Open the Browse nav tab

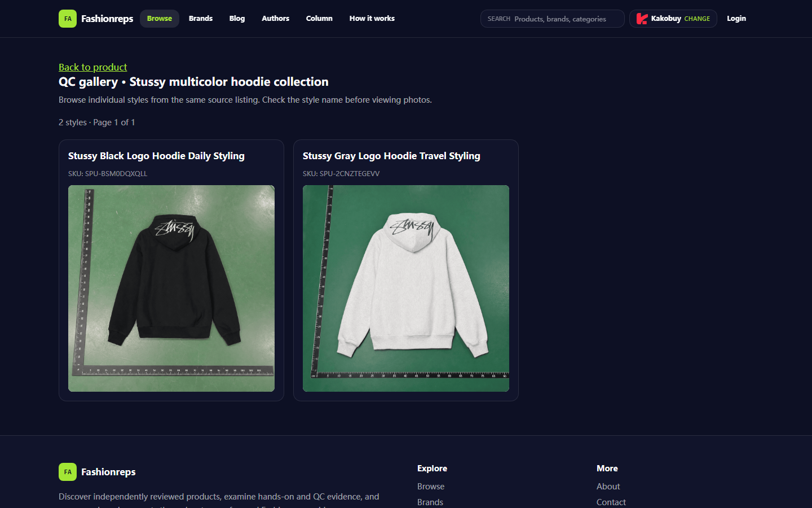[x=160, y=19]
